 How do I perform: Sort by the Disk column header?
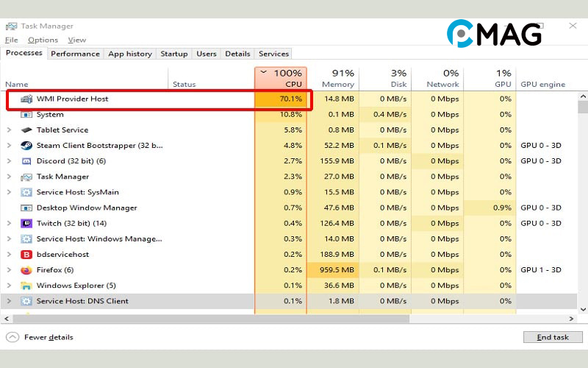(x=385, y=79)
